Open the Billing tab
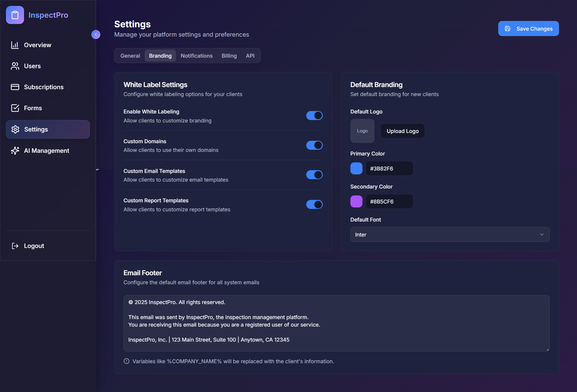 tap(229, 56)
